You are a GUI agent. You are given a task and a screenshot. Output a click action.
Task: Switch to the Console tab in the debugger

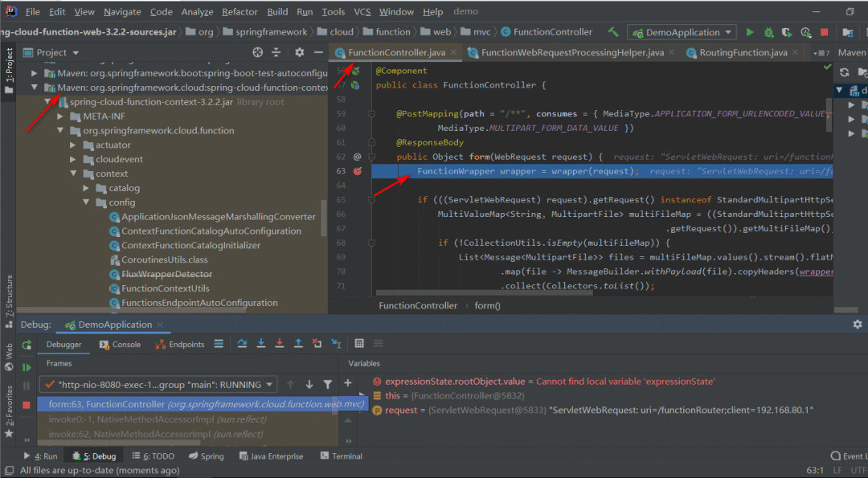click(120, 344)
